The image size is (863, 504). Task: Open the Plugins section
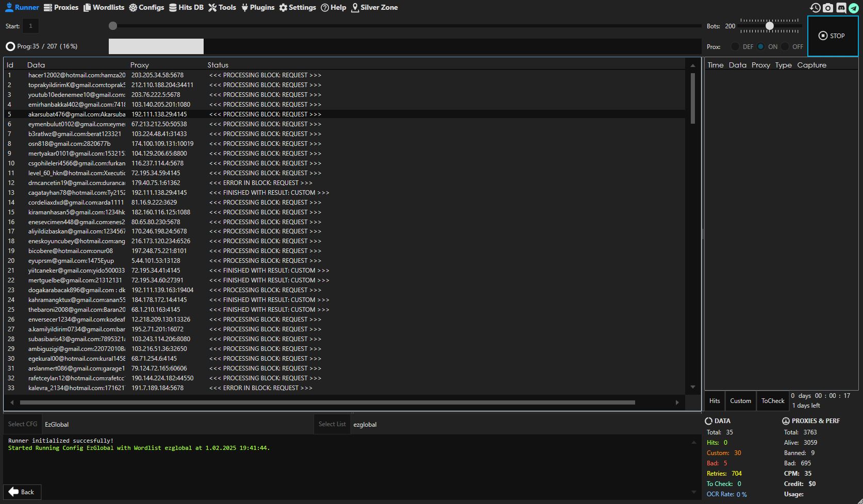[258, 7]
